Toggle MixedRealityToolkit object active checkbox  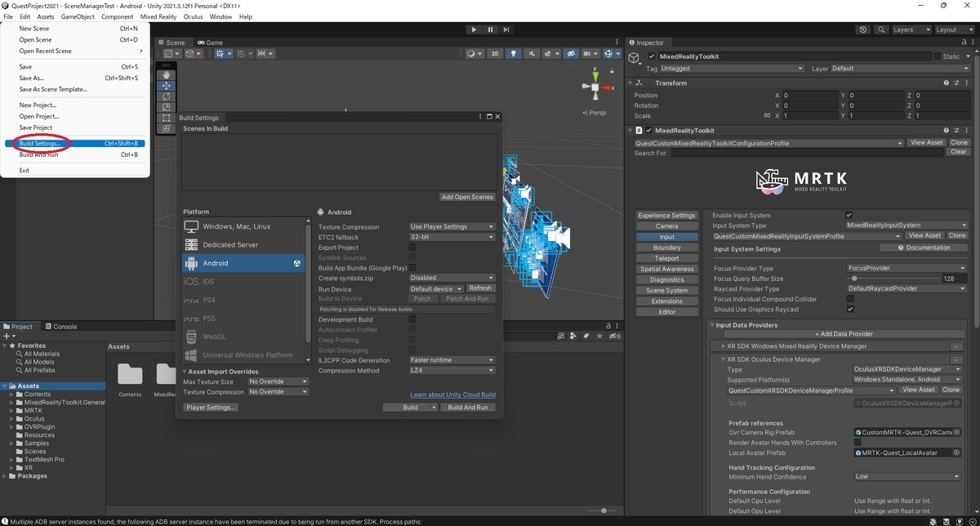click(652, 56)
